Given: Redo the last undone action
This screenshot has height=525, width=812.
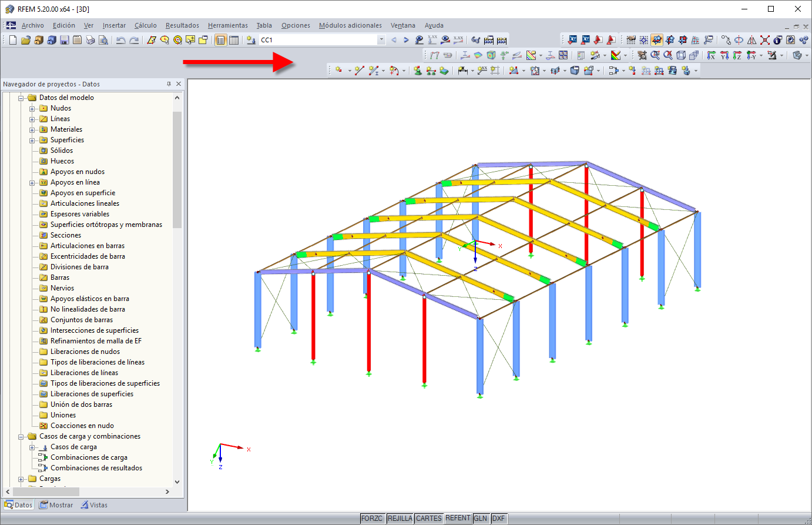Looking at the screenshot, I should coord(134,40).
